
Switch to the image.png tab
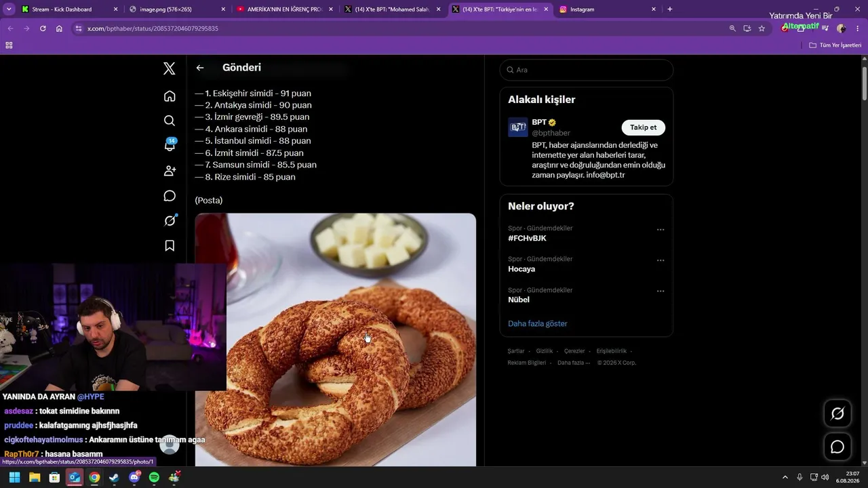[x=178, y=9]
